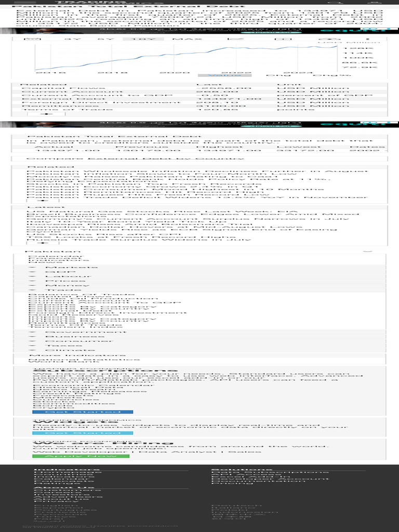Open Balance of Trade in the Trade list
Screen dimensions: 399x532
tap(82, 295)
